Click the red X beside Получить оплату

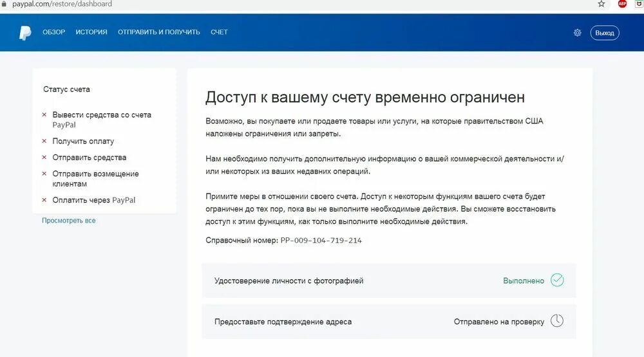coord(44,141)
